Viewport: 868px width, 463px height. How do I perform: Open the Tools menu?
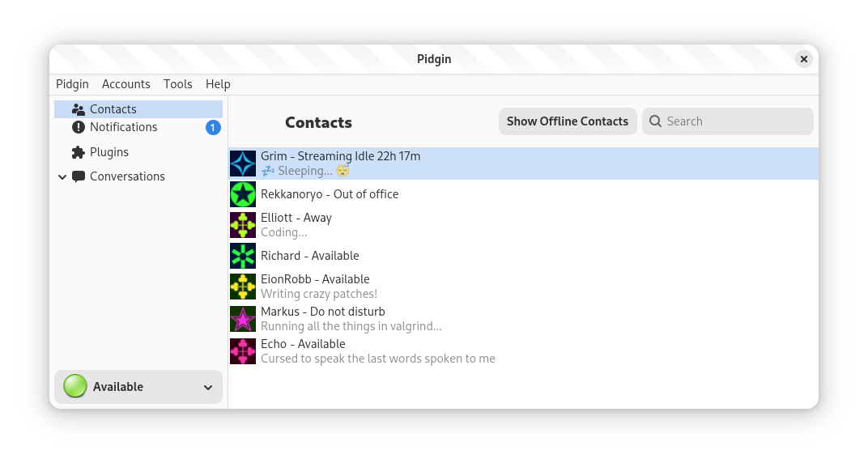pyautogui.click(x=178, y=84)
